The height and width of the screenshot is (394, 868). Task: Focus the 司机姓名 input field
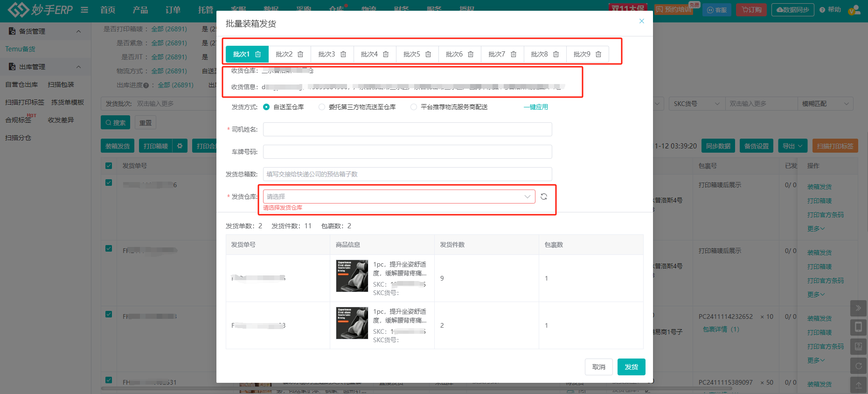pyautogui.click(x=407, y=129)
